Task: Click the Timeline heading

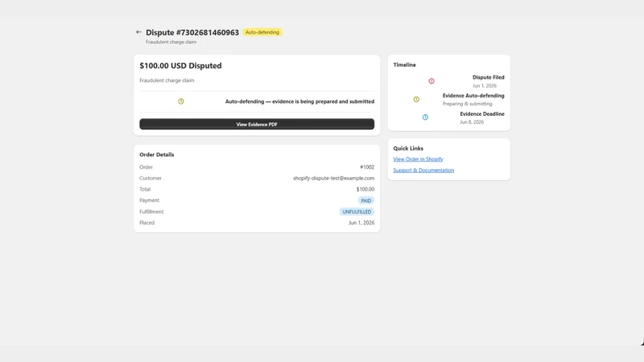Action: click(x=404, y=64)
